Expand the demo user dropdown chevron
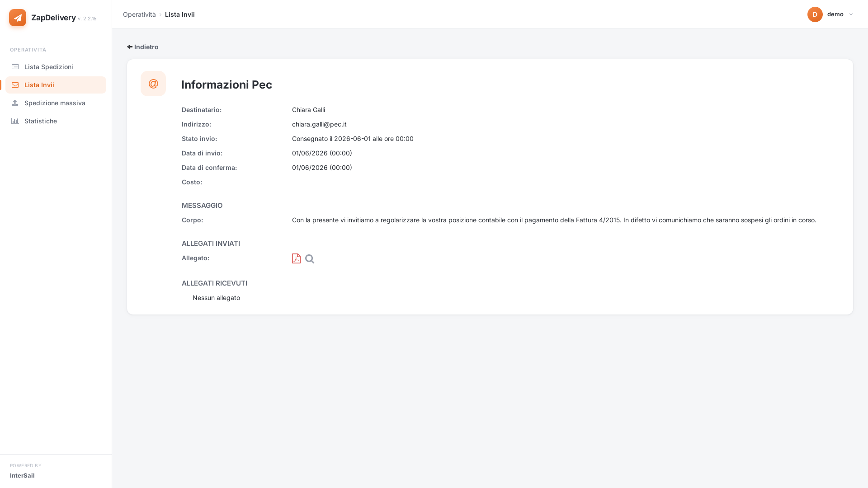Screen dimensions: 868x488 (851, 14)
